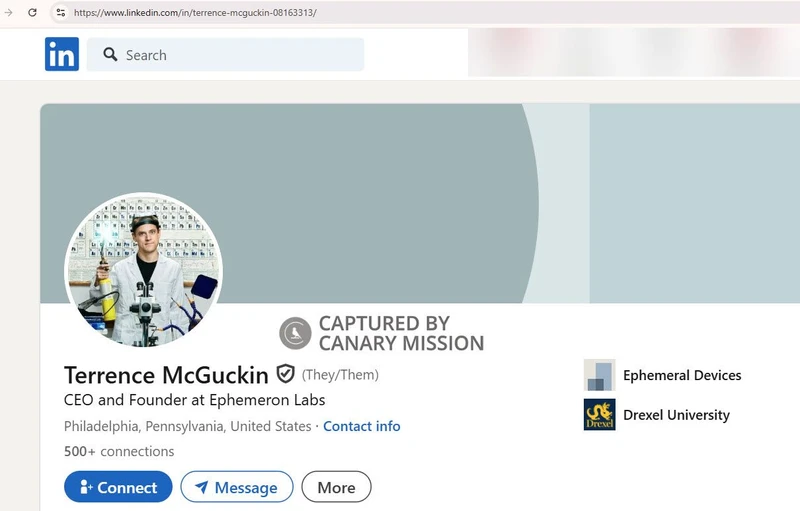Open the site information icon in address bar
Image resolution: width=800 pixels, height=511 pixels.
[x=61, y=13]
